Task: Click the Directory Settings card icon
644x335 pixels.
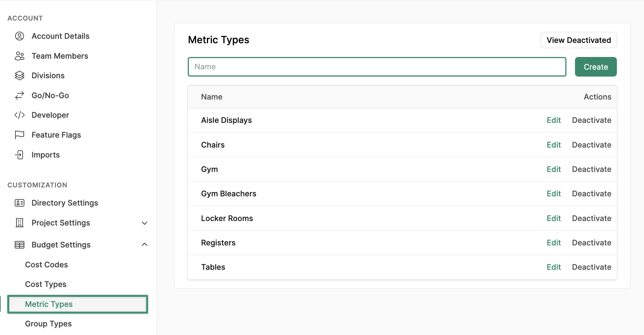Action: point(20,203)
